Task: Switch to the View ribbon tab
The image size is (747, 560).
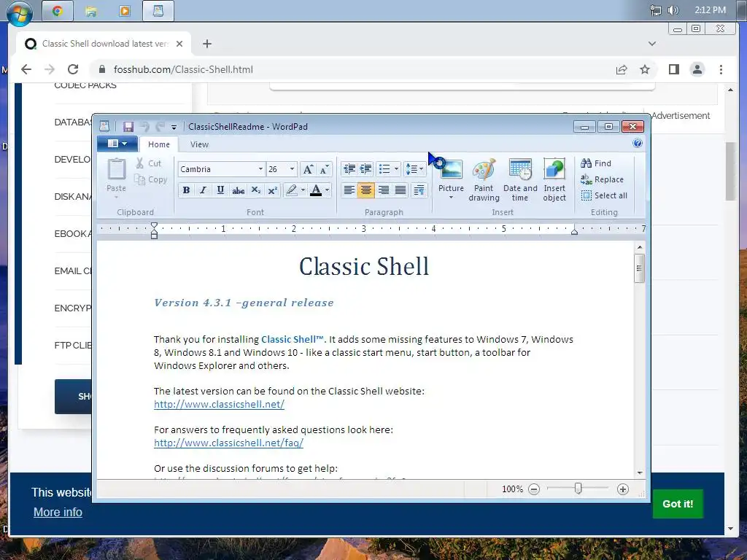Action: 200,144
